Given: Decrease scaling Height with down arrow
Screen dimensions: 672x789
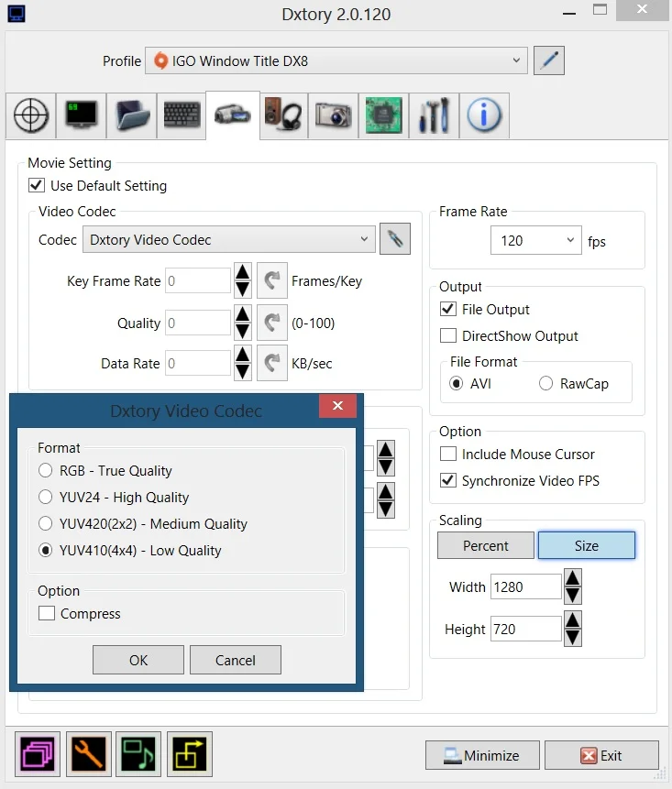Looking at the screenshot, I should [x=573, y=638].
